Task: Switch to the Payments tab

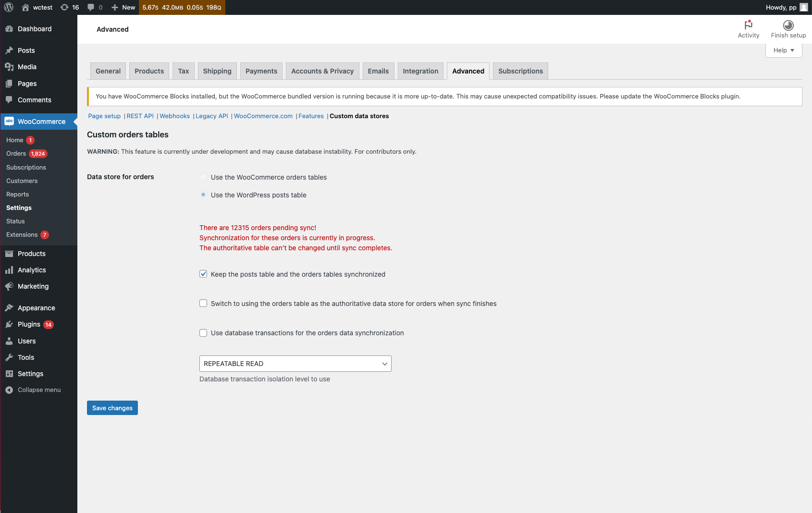Action: (261, 71)
